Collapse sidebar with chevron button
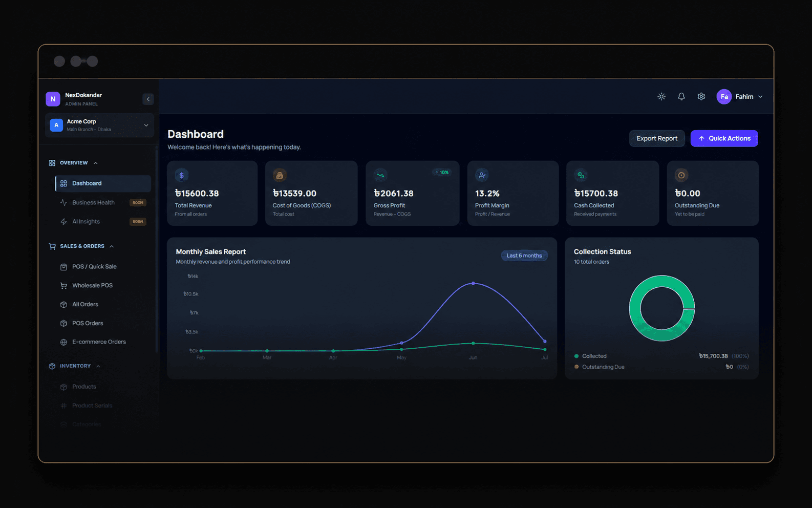This screenshot has width=812, height=508. coord(148,99)
